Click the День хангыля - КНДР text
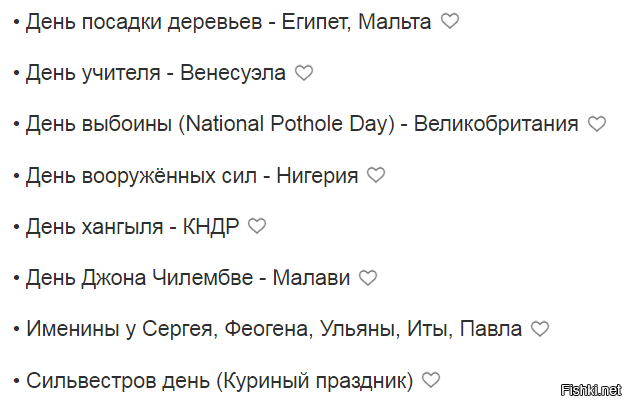This screenshot has height=402, width=627. click(x=132, y=227)
